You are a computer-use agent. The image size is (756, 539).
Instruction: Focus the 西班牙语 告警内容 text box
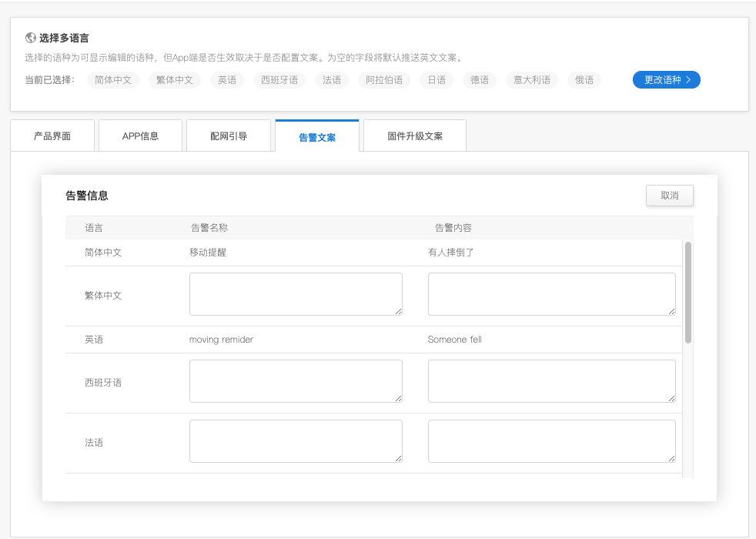[x=551, y=381]
